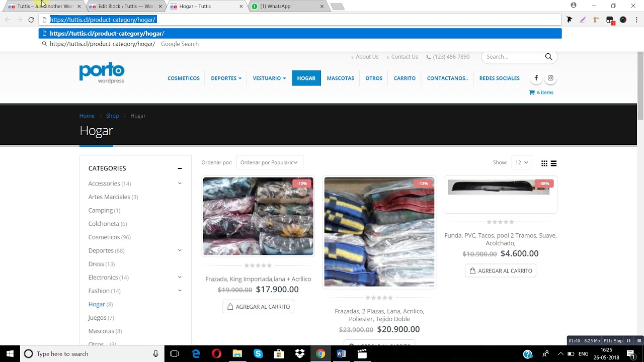The width and height of the screenshot is (644, 362).
Task: Switch to grid view layout
Action: [x=544, y=163]
